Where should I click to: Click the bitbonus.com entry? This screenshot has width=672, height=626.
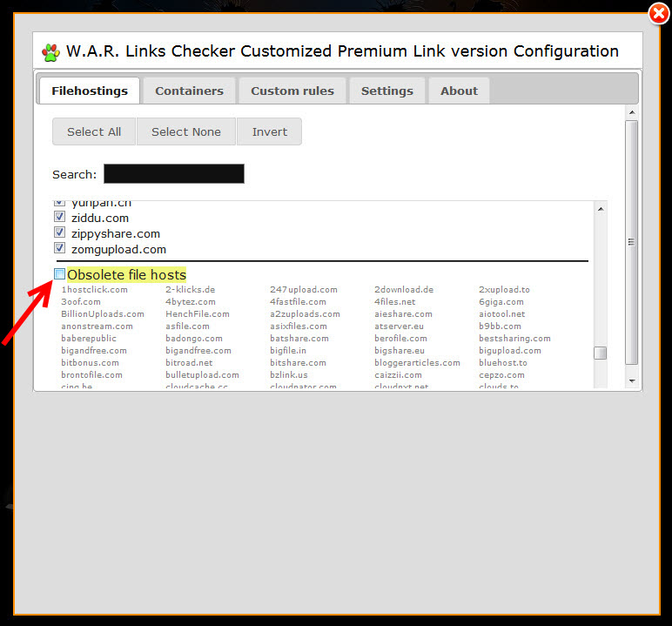[90, 363]
